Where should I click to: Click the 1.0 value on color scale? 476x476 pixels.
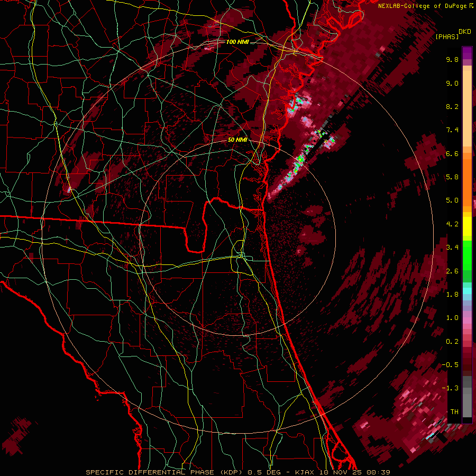(x=452, y=318)
